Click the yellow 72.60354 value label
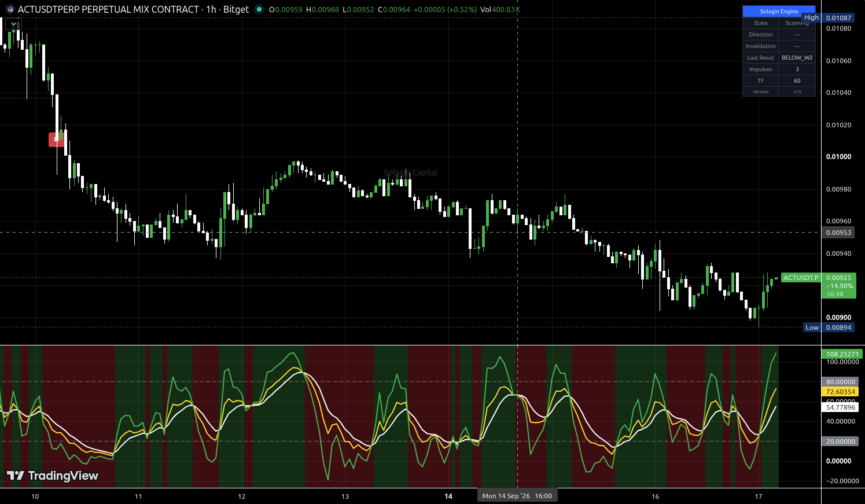Image resolution: width=865 pixels, height=504 pixels. tap(841, 392)
